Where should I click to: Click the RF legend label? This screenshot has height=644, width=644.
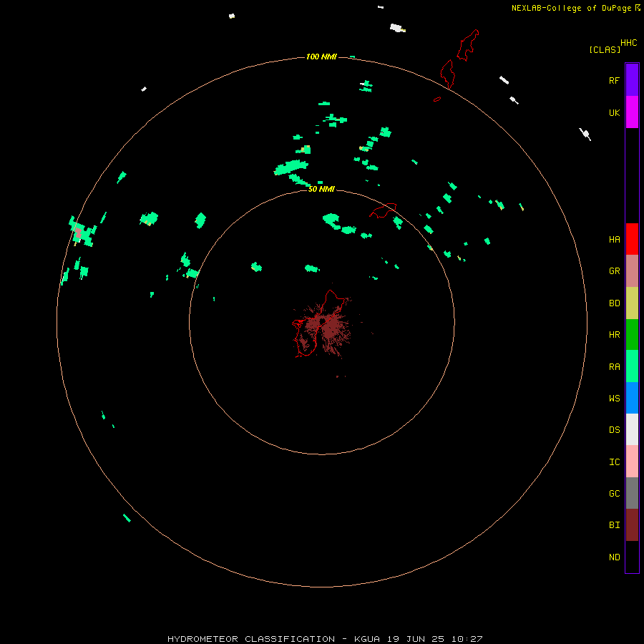(614, 80)
